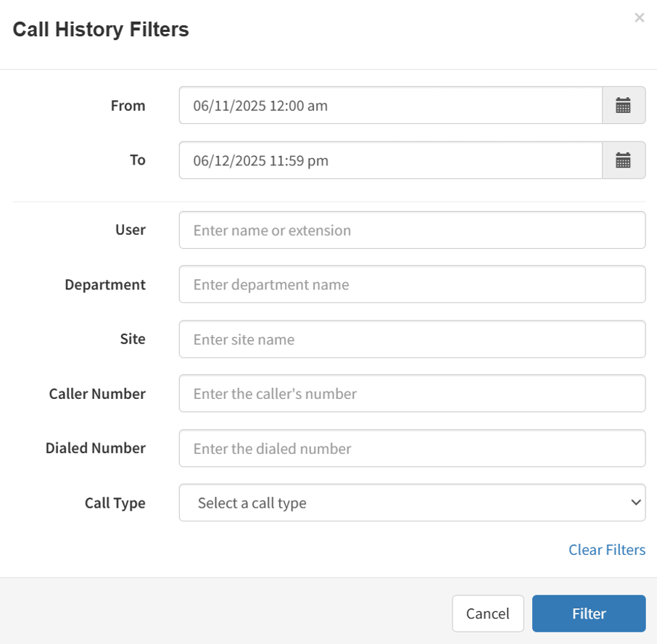Click the To date text field

tap(390, 160)
